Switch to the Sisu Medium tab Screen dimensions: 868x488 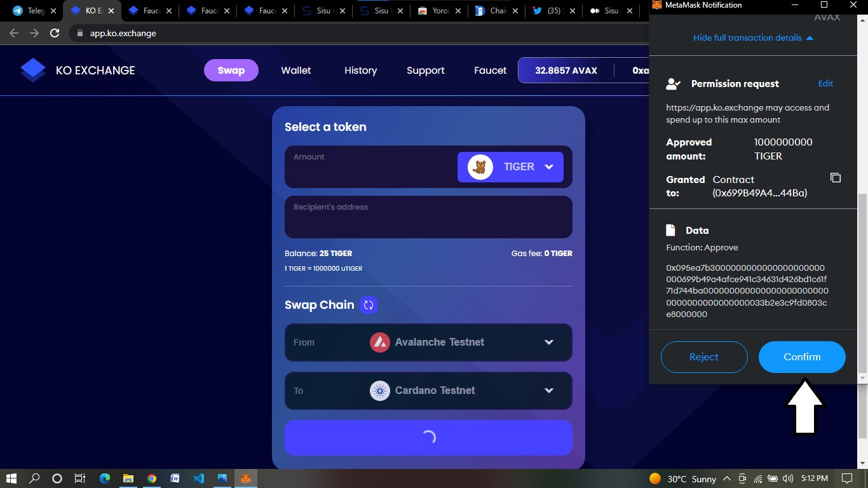coord(611,11)
